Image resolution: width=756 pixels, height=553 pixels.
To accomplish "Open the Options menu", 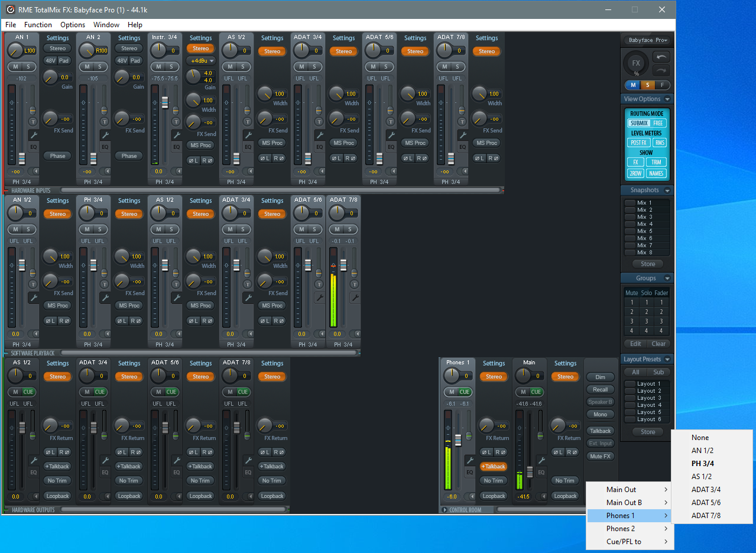I will [73, 24].
